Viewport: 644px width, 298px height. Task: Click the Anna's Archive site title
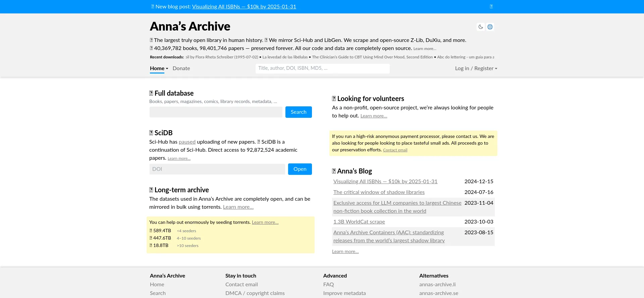pos(190,26)
